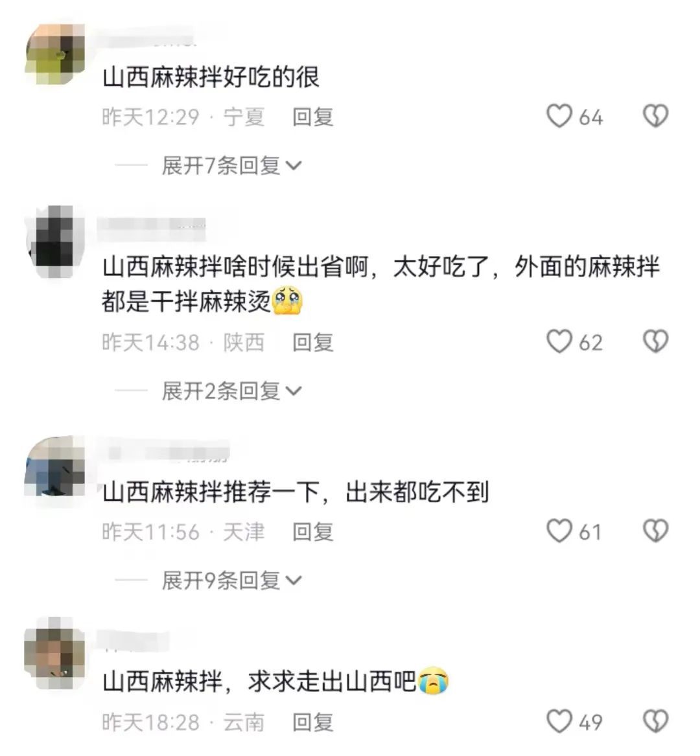Screen dimensions: 700x756
Task: Like the comment with 64 likes
Action: pos(559,117)
